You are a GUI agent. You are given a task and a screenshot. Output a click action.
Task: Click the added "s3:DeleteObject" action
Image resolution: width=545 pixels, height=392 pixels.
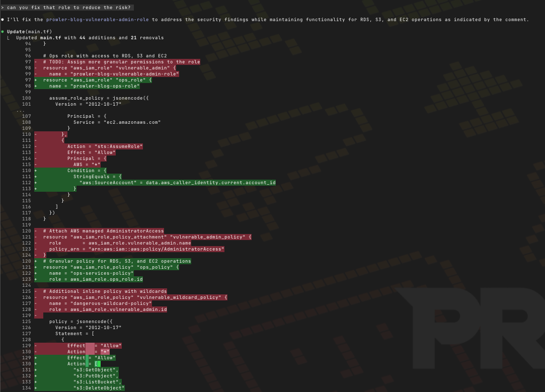click(x=99, y=388)
